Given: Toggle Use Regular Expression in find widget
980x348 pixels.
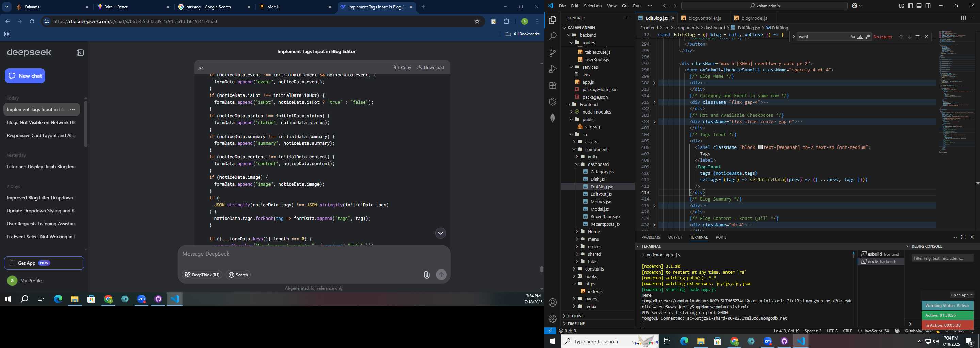Looking at the screenshot, I should pos(868,37).
